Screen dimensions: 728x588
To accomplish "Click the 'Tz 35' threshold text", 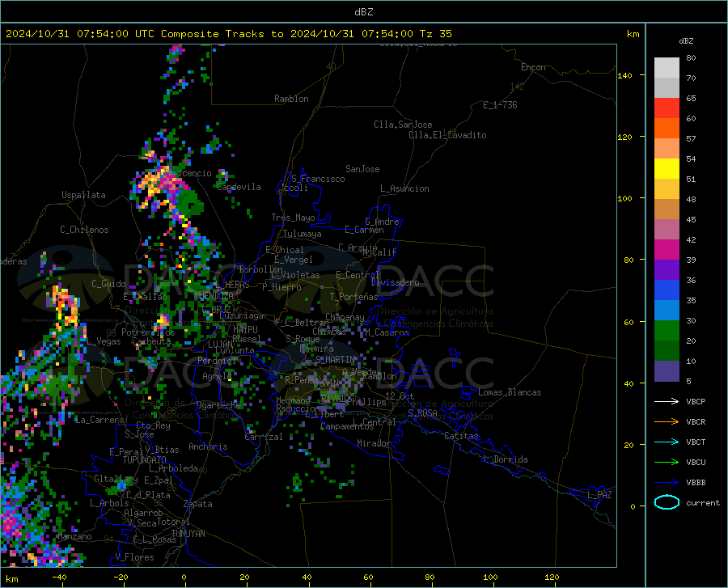I will [x=436, y=34].
